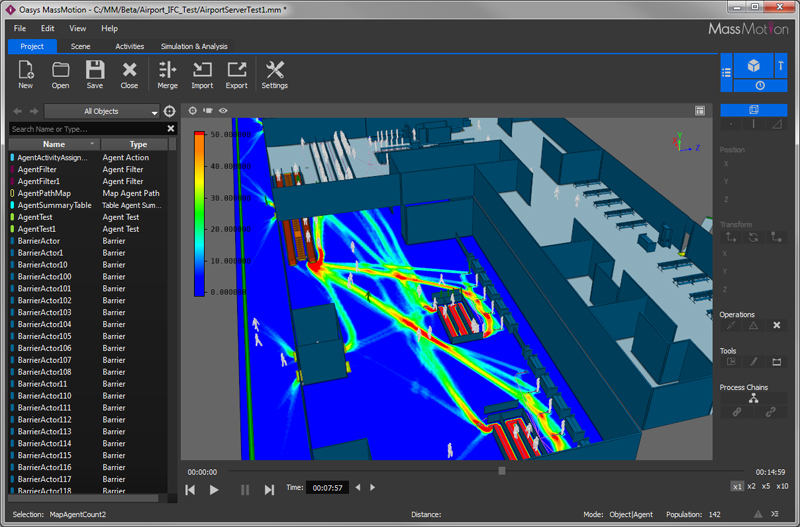Viewport: 800px width, 527px height.
Task: Open the All Objects dropdown
Action: [102, 111]
